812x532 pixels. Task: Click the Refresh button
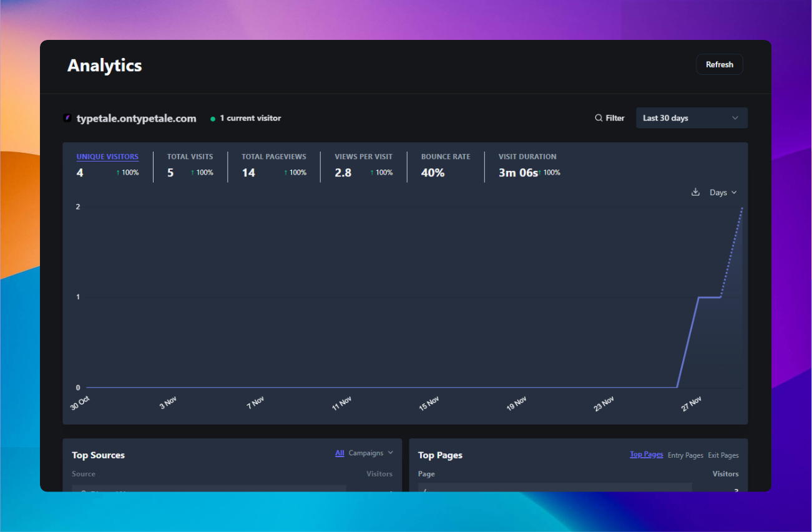[x=719, y=64]
